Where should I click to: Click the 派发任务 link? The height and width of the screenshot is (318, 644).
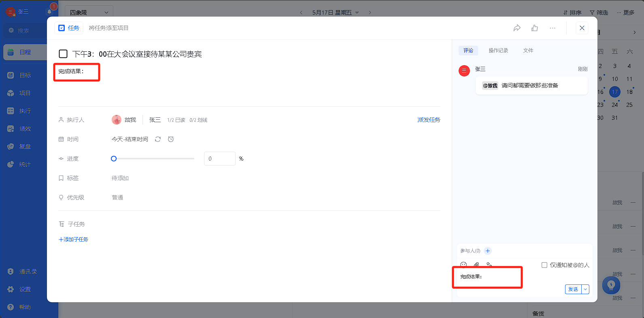429,120
